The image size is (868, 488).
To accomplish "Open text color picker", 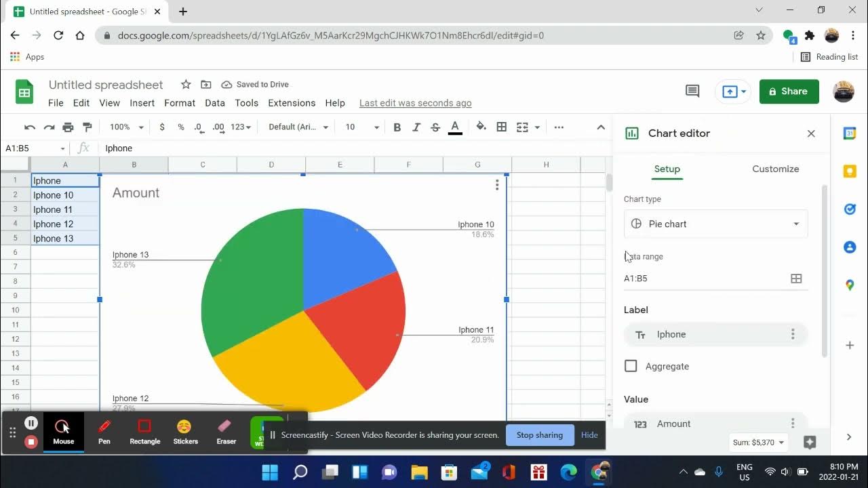I will click(x=455, y=127).
